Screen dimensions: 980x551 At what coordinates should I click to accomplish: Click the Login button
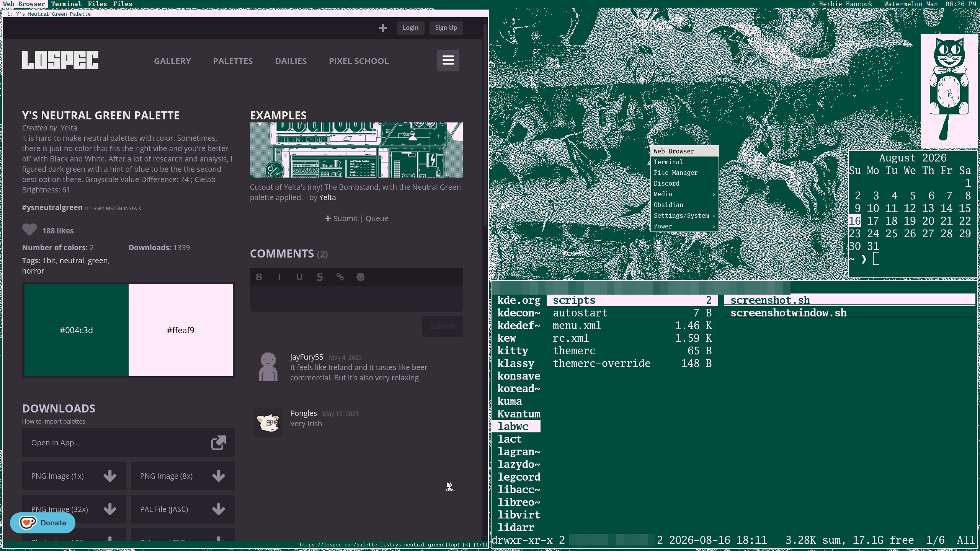point(410,28)
